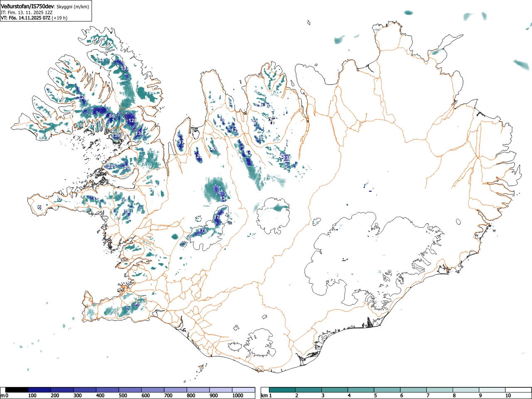Image resolution: width=532 pixels, height=399 pixels.
Task: Click the '86' visibility value on the map
Action: [x=111, y=116]
